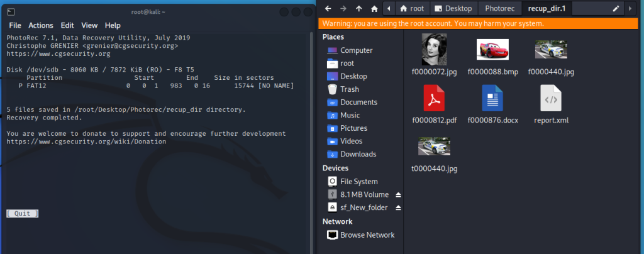Image resolution: width=644 pixels, height=254 pixels.
Task: Select the f0000876.docx document icon
Action: pos(492,98)
